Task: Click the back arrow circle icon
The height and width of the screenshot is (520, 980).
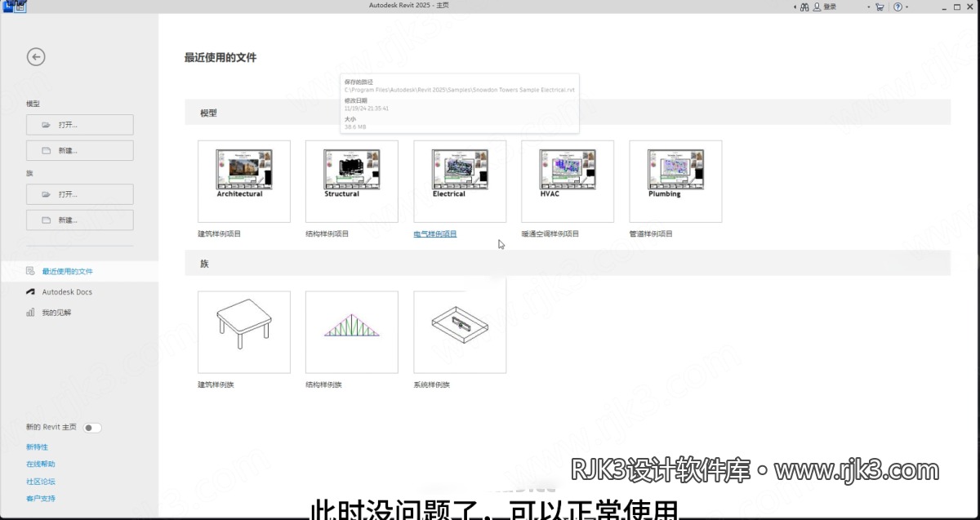Action: 36,56
